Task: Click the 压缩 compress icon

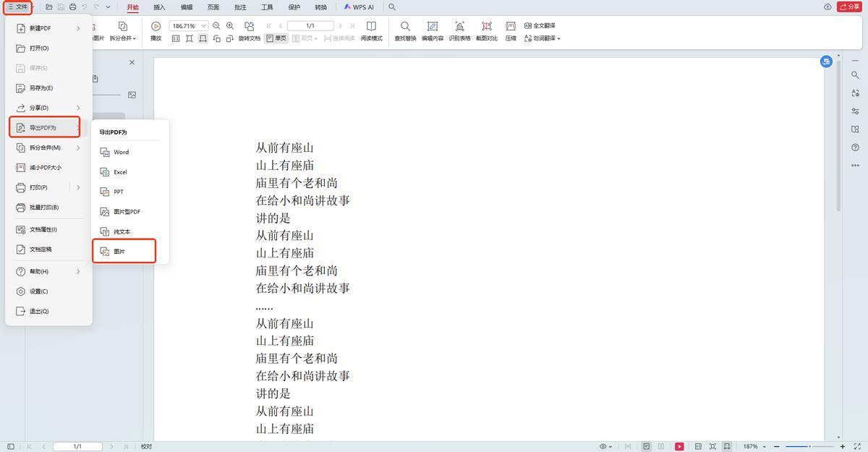Action: 511,27
